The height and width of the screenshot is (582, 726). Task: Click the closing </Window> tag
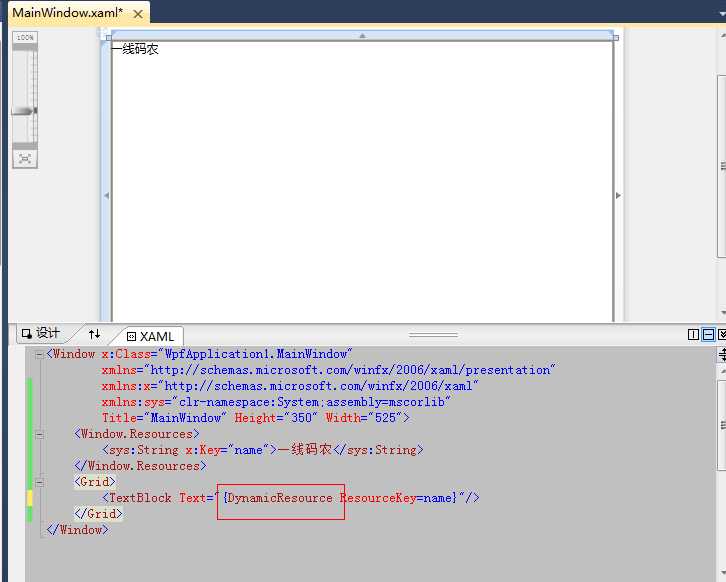pos(77,530)
